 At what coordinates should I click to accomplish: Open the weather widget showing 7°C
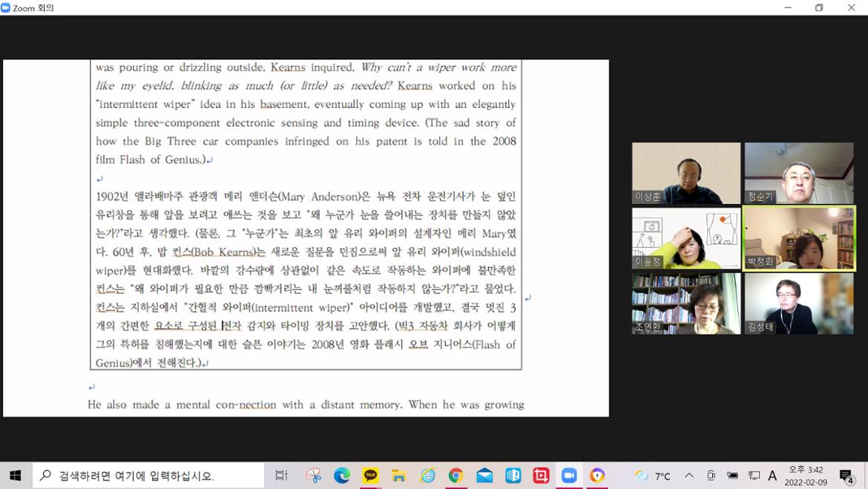(653, 476)
